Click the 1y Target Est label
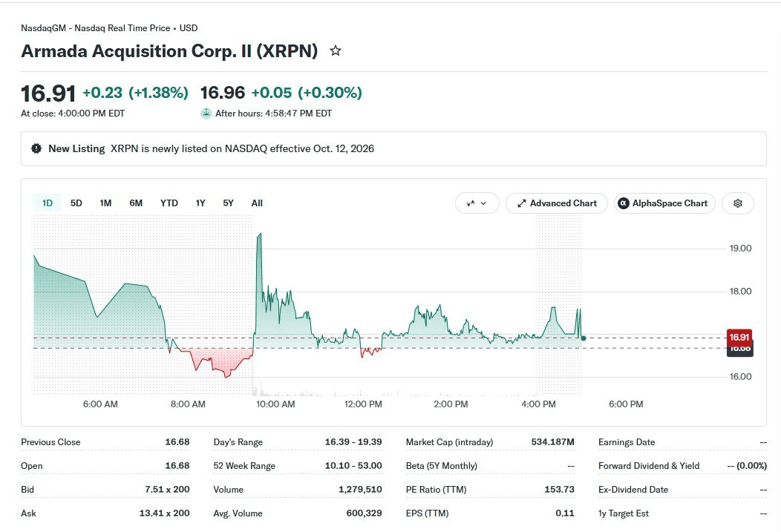Screen dimensions: 781x532 [624, 513]
